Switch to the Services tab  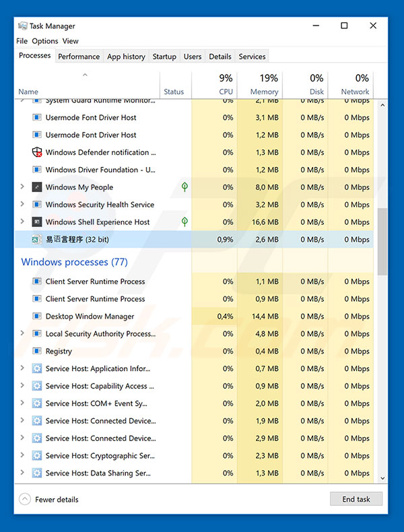pyautogui.click(x=252, y=57)
